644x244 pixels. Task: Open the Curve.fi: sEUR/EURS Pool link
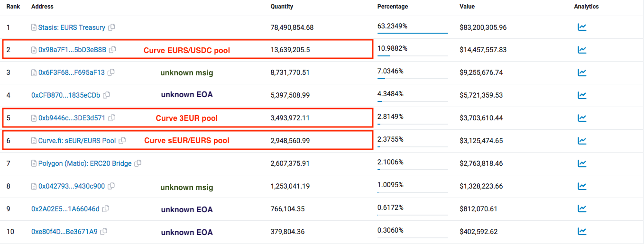(x=77, y=141)
